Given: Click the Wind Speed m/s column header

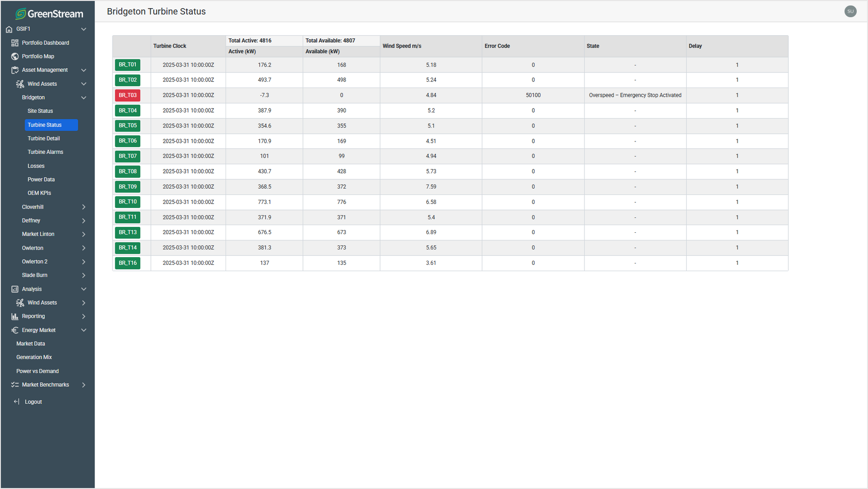Looking at the screenshot, I should [402, 46].
